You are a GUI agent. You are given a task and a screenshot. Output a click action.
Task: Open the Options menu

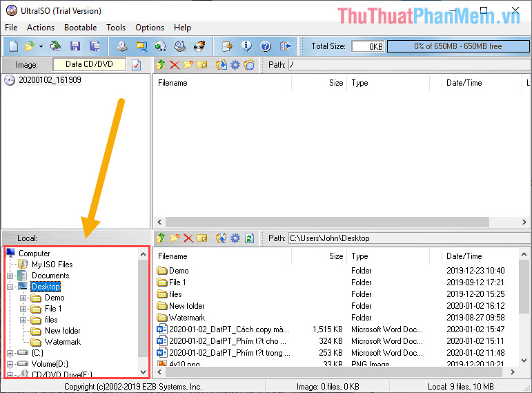(x=150, y=28)
